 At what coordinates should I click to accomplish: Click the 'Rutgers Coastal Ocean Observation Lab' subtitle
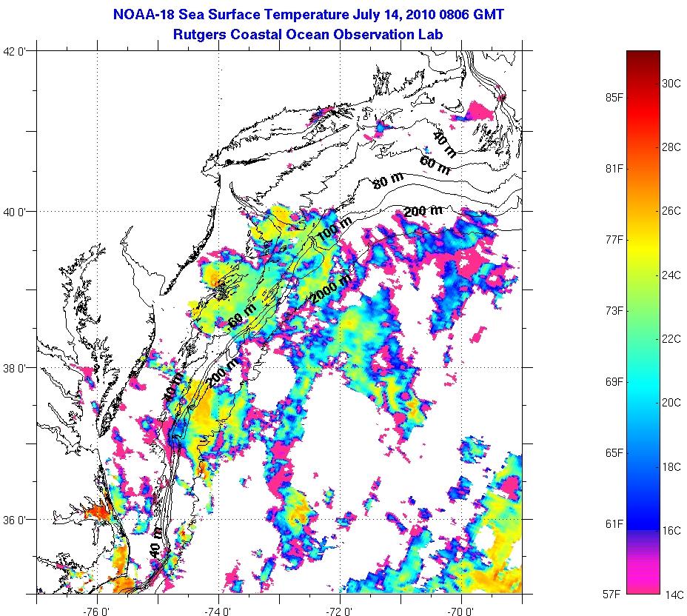[x=308, y=34]
